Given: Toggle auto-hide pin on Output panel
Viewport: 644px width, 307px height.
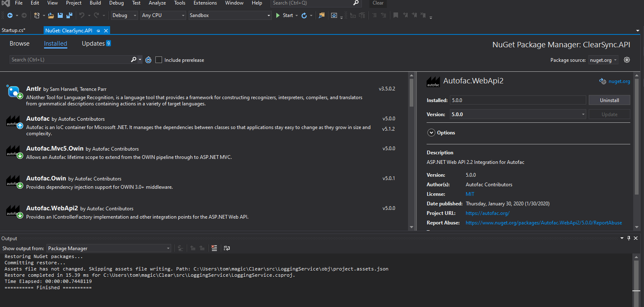Looking at the screenshot, I should pos(629,238).
